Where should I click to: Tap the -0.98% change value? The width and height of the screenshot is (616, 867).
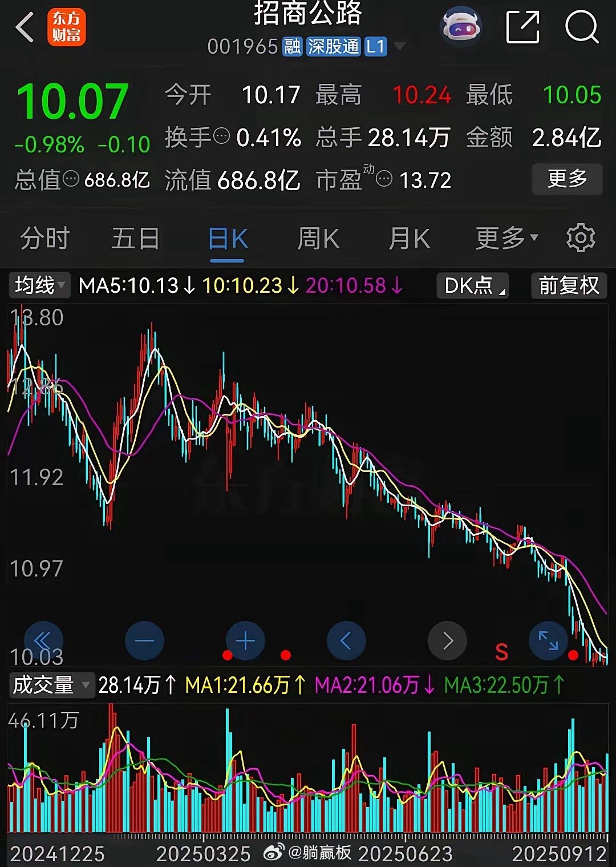(50, 145)
